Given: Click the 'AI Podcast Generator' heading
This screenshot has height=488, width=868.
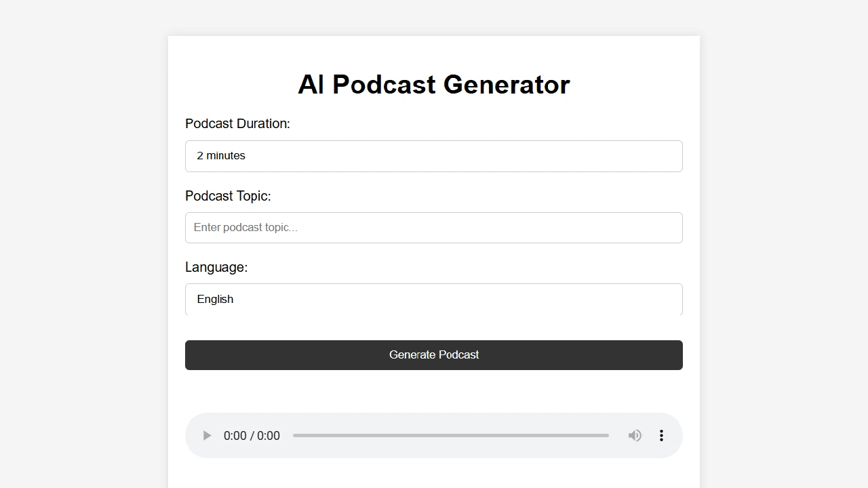Looking at the screenshot, I should [x=434, y=84].
